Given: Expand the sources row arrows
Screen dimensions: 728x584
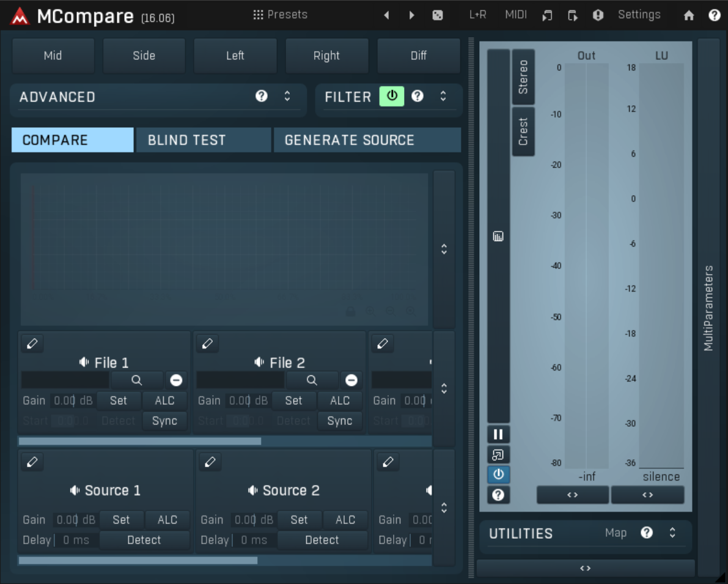Looking at the screenshot, I should pyautogui.click(x=444, y=508).
